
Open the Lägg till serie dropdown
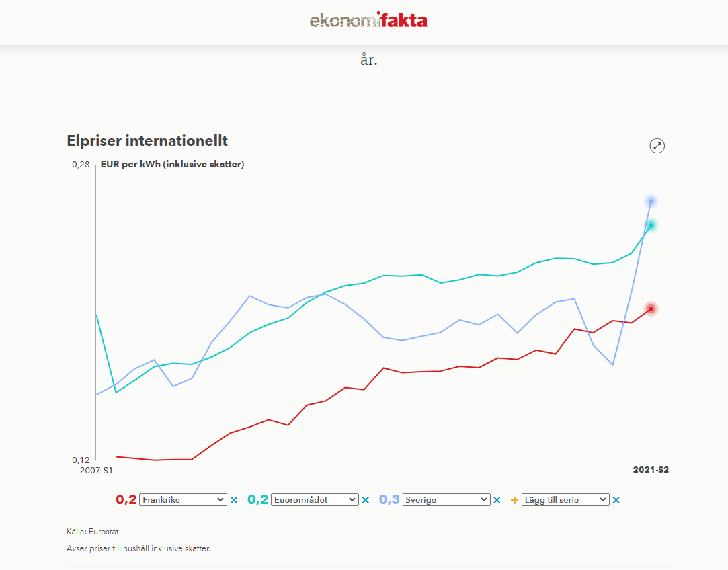565,499
